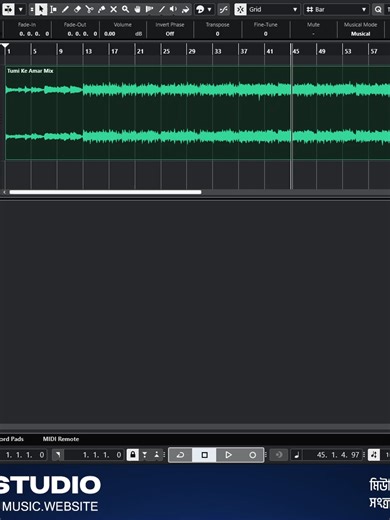390x520 pixels.
Task: Click the auto-scroll icon at toolbar left
Action: click(x=8, y=9)
